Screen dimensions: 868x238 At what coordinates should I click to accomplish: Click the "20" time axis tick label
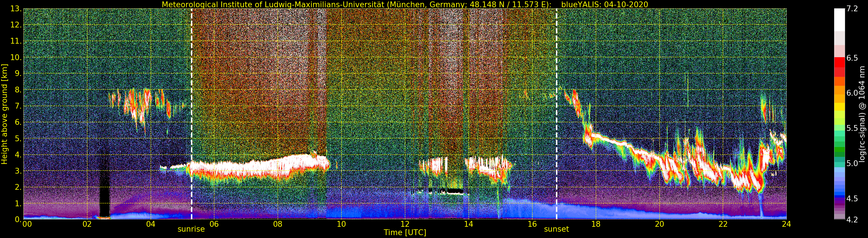(x=659, y=224)
